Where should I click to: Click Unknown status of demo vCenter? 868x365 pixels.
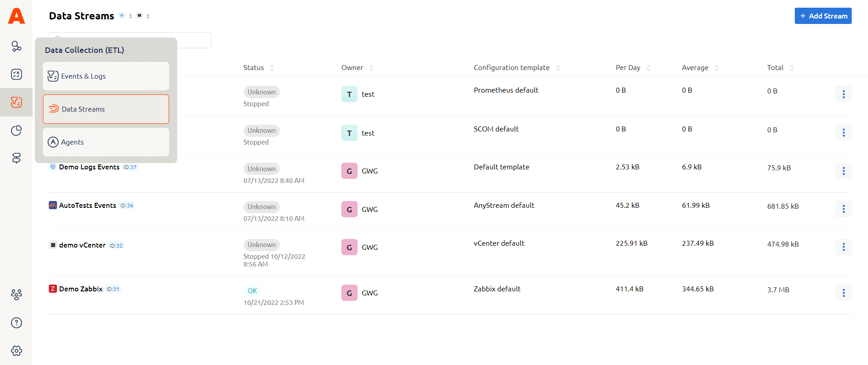point(262,245)
